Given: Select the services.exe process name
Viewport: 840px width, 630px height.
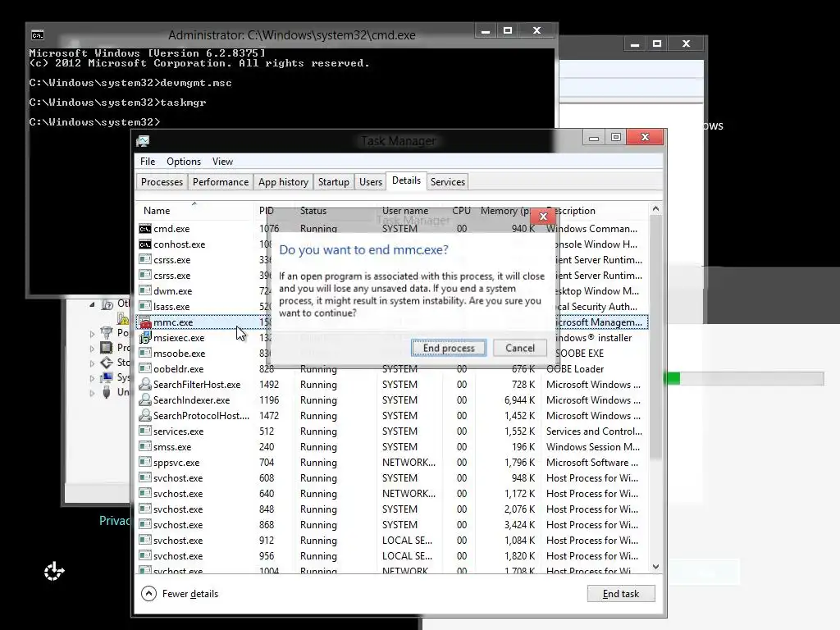Looking at the screenshot, I should (x=178, y=431).
